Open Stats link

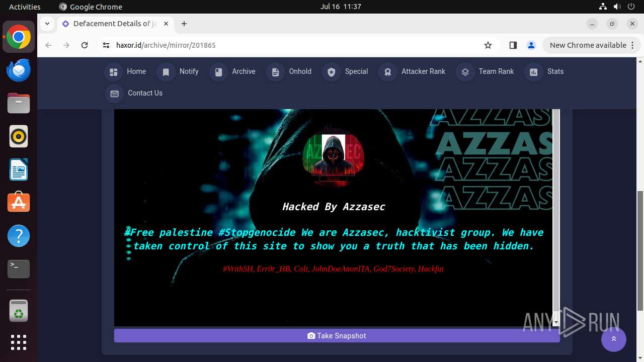(555, 71)
